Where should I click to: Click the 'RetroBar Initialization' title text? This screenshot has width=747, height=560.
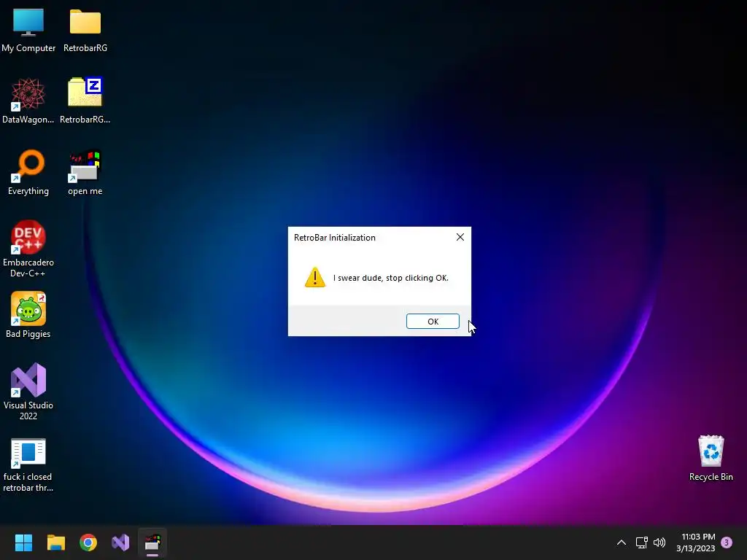coord(334,238)
